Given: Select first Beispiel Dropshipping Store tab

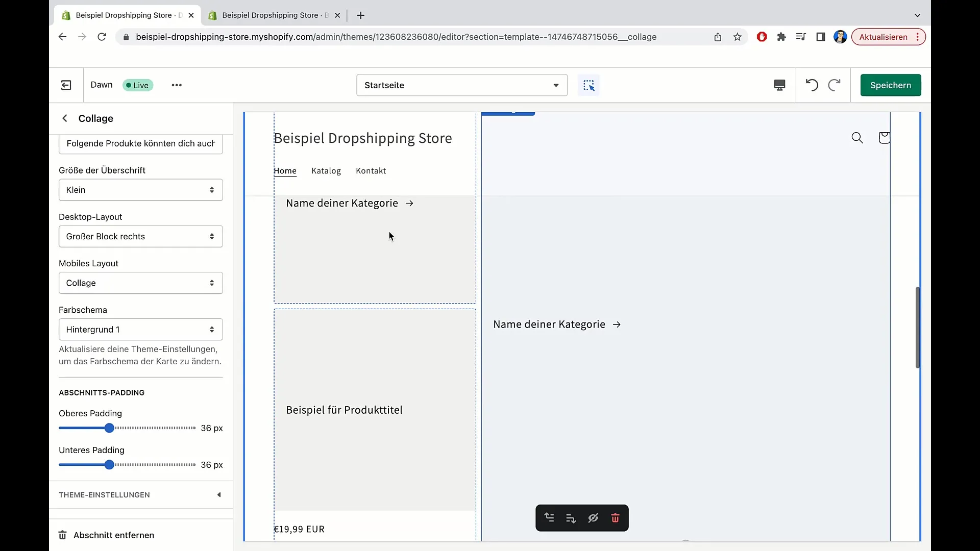Looking at the screenshot, I should pos(128,15).
